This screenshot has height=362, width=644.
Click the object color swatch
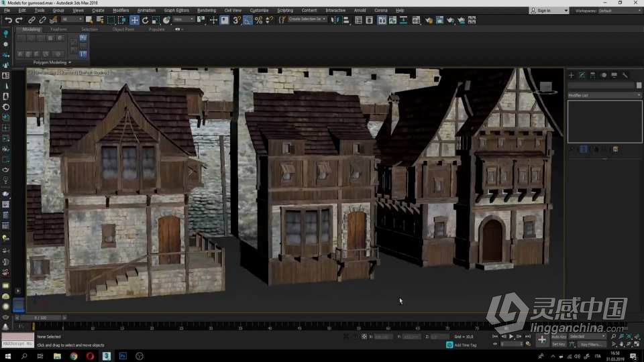click(x=639, y=85)
